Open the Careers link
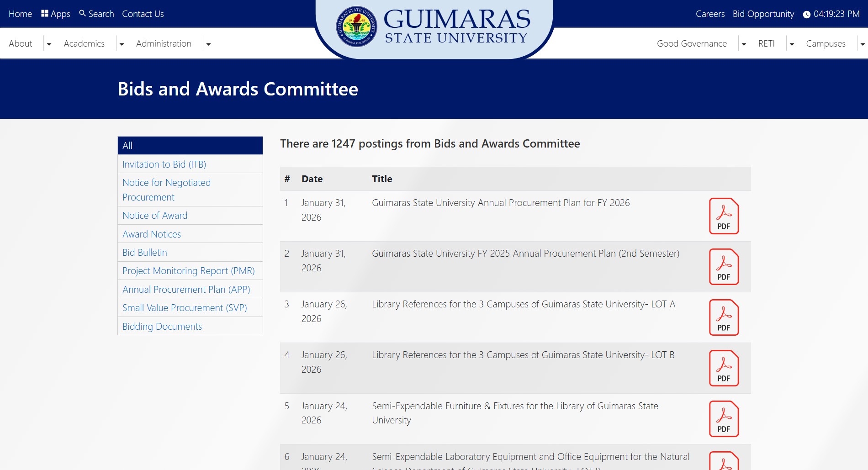 tap(710, 14)
